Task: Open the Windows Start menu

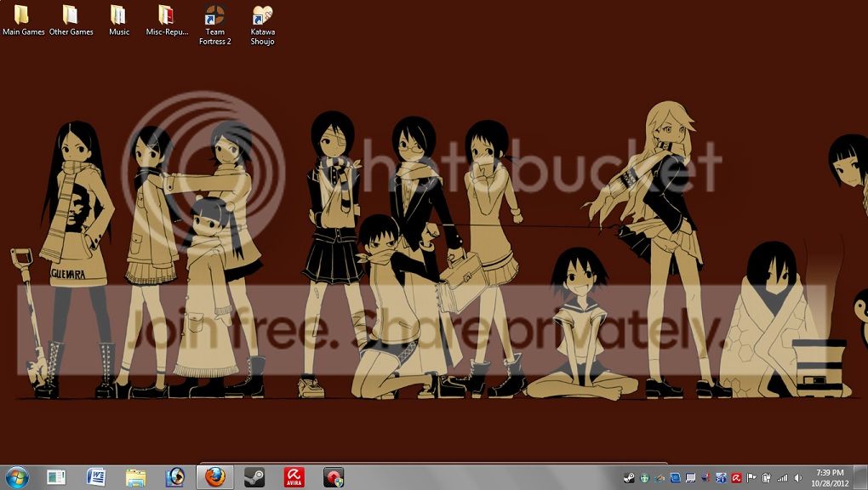Action: pyautogui.click(x=16, y=477)
